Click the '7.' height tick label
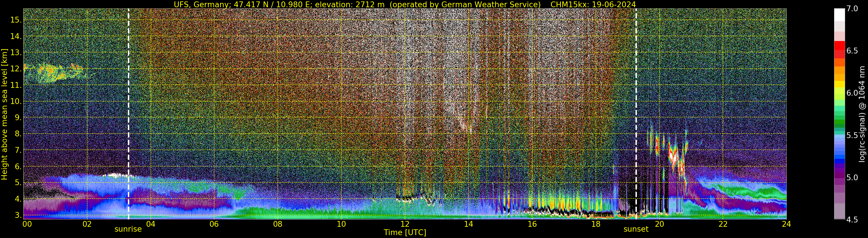Viewport: 868px width, 238px height. pyautogui.click(x=18, y=150)
